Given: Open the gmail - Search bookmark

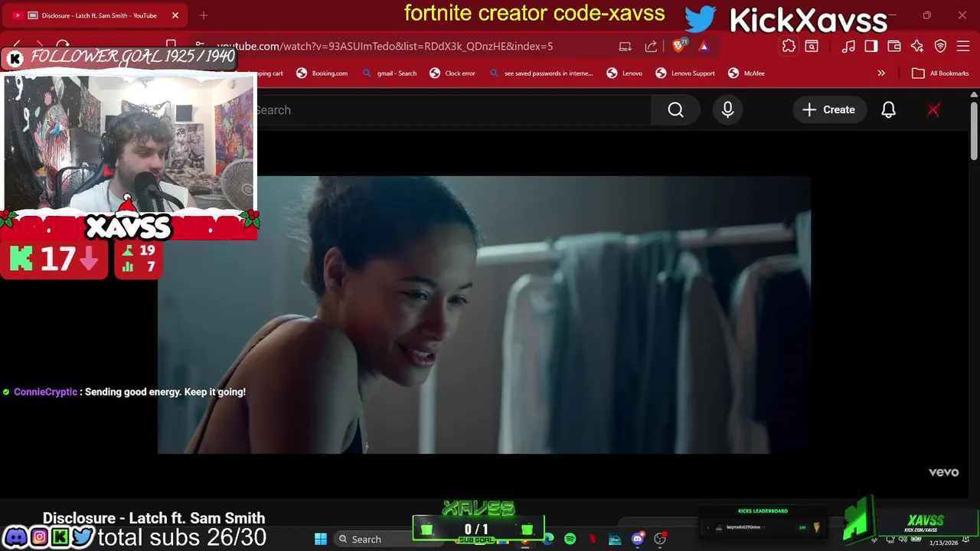Looking at the screenshot, I should click(389, 73).
